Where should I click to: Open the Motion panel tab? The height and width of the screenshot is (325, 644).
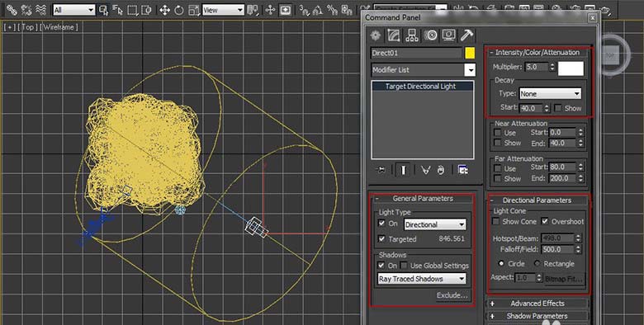(x=430, y=35)
